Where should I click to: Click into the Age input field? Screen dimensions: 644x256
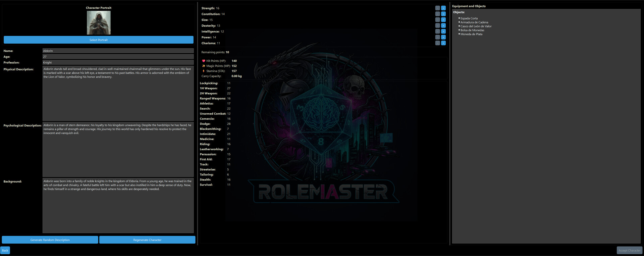[x=118, y=57]
